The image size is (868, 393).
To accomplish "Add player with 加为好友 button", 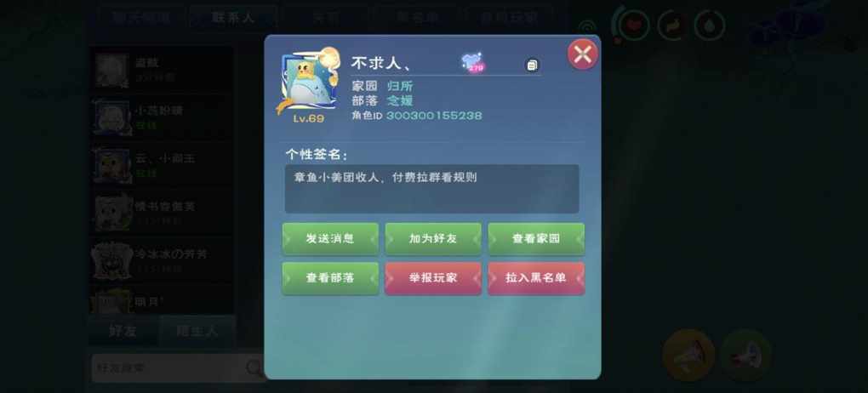I will pos(433,238).
